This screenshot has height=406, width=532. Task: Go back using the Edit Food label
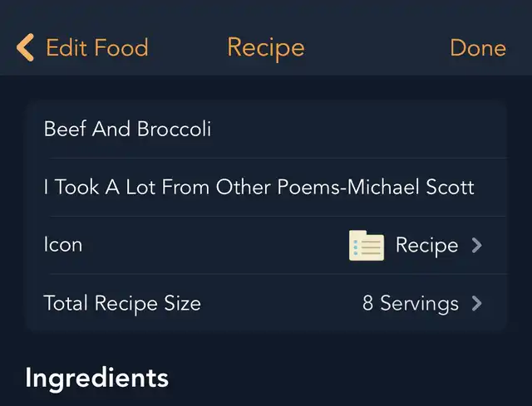point(96,48)
